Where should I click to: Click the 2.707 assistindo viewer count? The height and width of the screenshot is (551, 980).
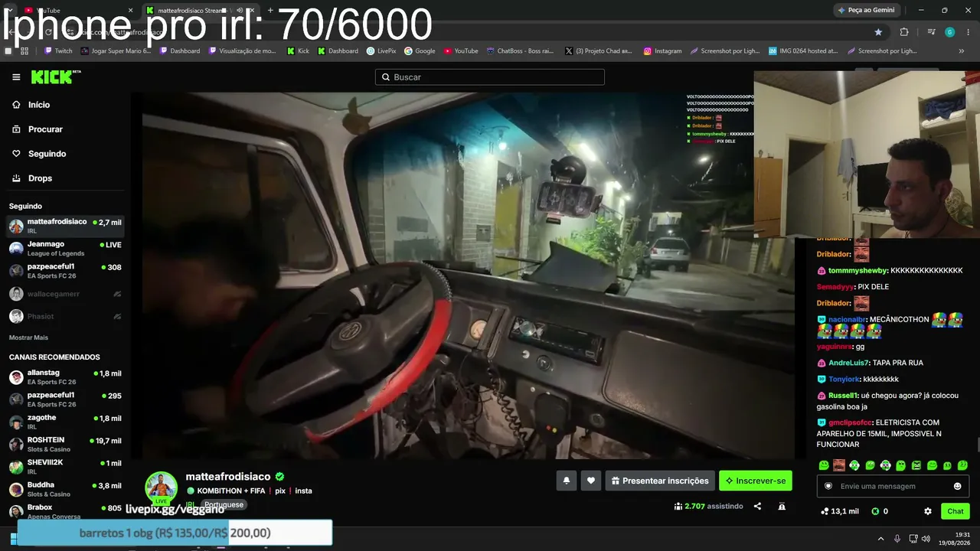tap(708, 507)
